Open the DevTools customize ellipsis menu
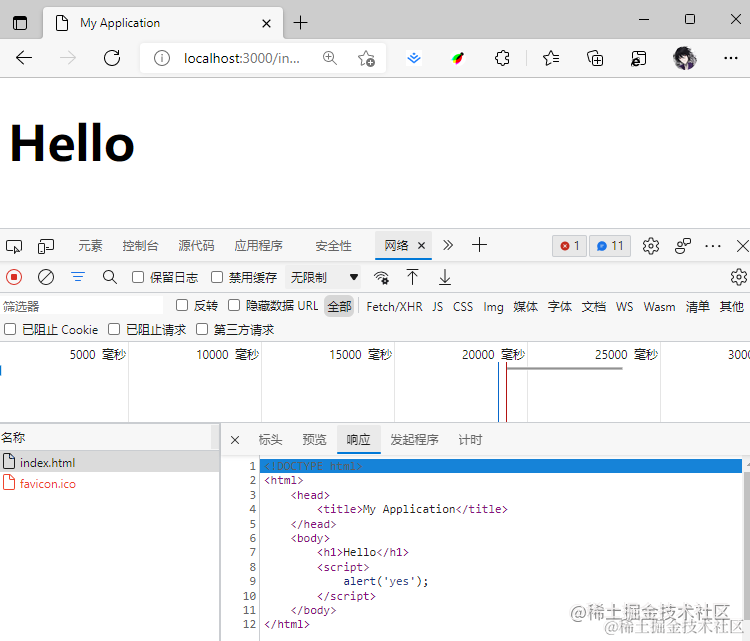This screenshot has height=641, width=750. 713,246
